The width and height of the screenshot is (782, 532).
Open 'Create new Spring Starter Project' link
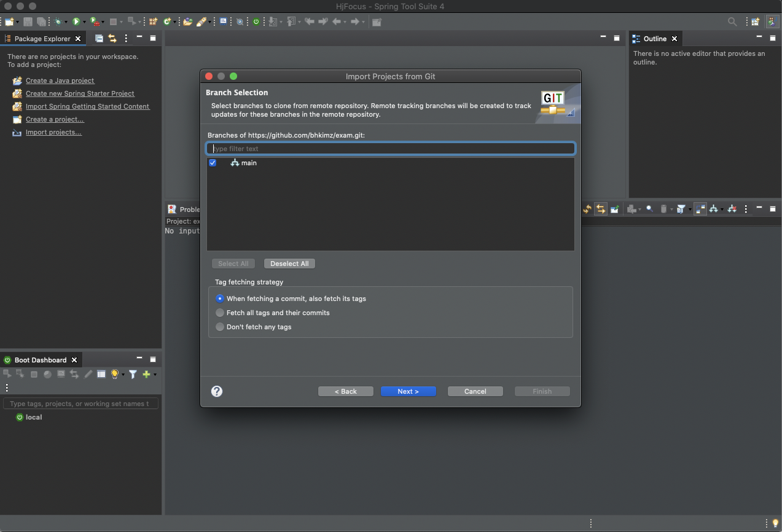(80, 93)
